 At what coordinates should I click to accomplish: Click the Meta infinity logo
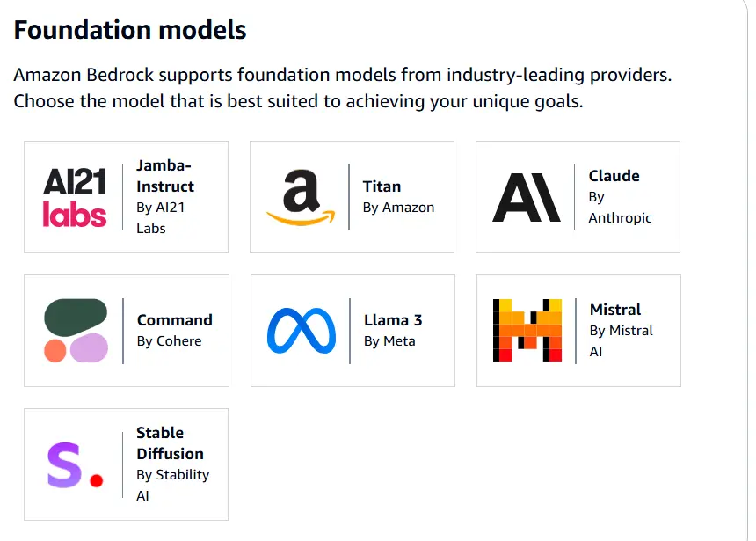pyautogui.click(x=302, y=331)
